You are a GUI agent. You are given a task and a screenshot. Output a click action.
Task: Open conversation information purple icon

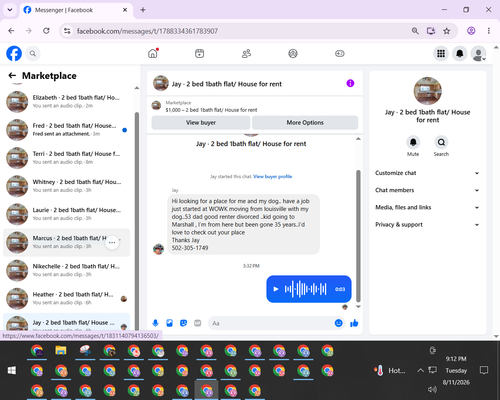[x=350, y=83]
